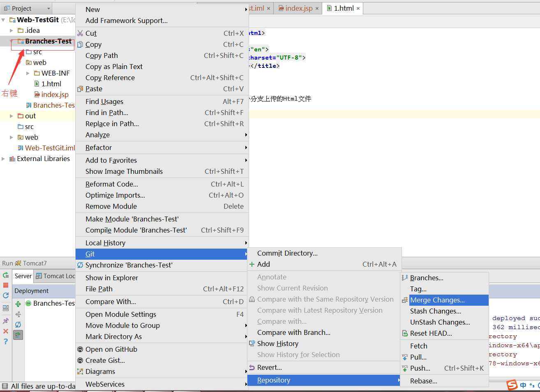Click the green Deploy All icon beside Deployment list
Screen dimensions: 540x392
tap(18, 304)
